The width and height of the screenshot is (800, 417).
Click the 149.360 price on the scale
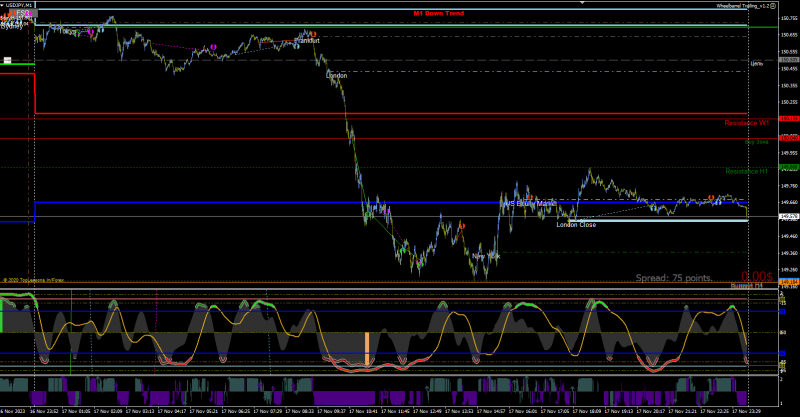789,253
